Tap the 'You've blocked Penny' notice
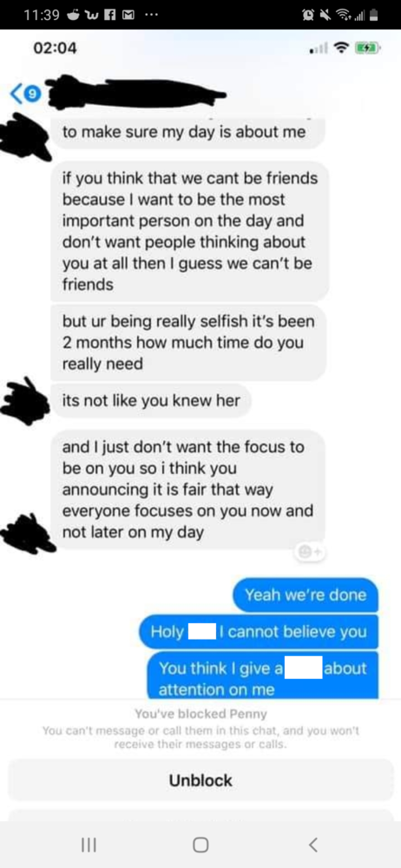This screenshot has height=868, width=401. tap(200, 713)
